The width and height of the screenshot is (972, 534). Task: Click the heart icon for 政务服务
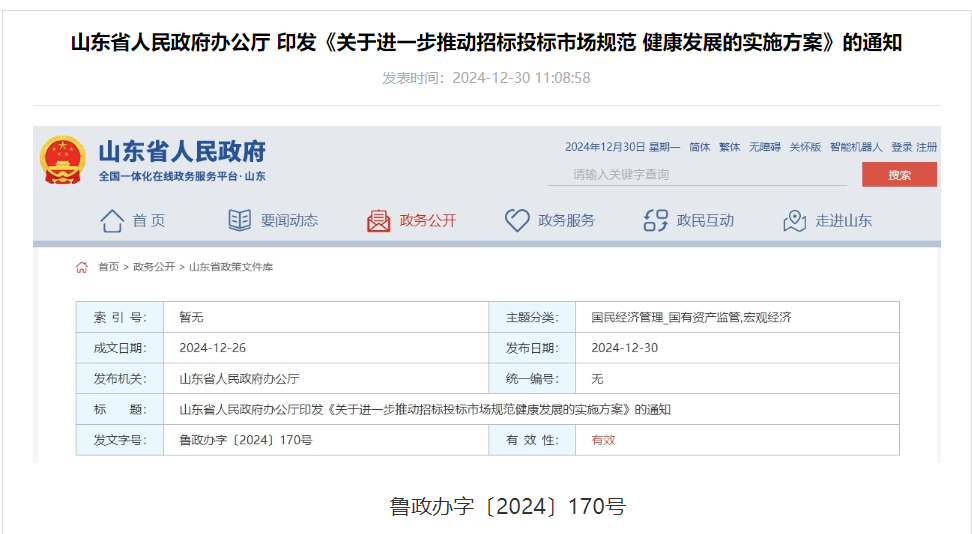pos(516,221)
